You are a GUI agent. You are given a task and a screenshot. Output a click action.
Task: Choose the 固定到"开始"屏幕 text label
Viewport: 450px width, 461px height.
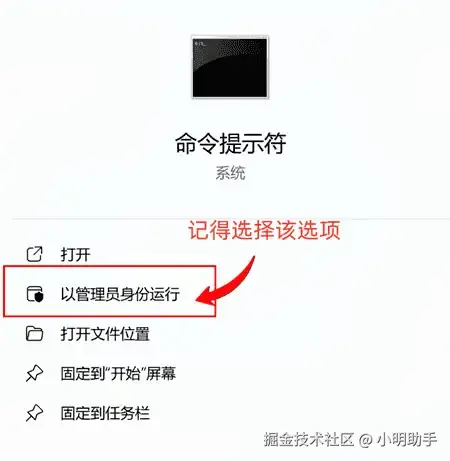[x=118, y=373]
